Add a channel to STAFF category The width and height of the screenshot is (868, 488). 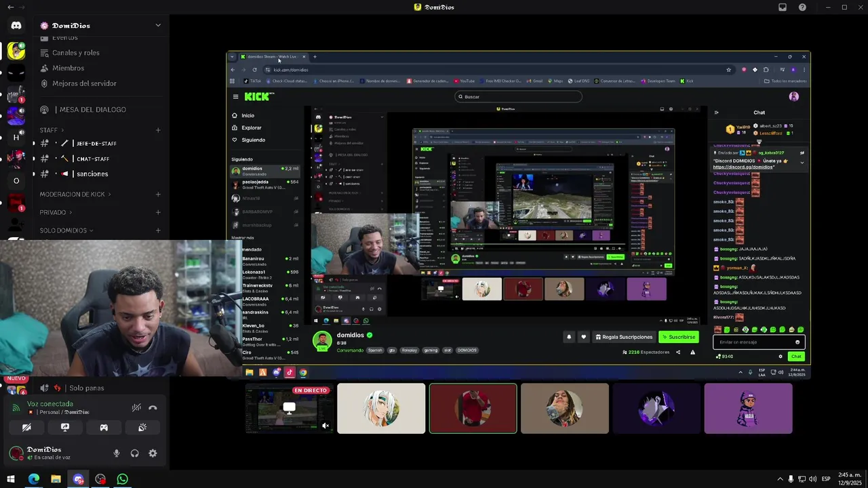158,130
